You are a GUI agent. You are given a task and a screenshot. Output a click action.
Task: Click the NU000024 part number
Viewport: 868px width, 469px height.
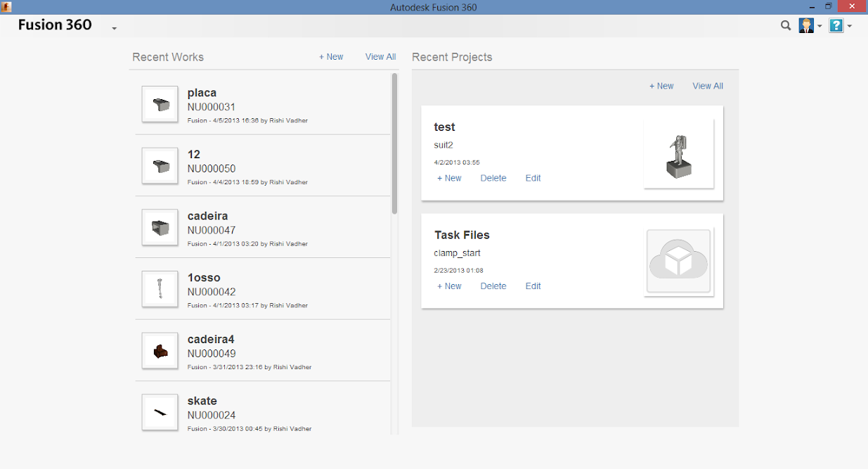tap(212, 415)
